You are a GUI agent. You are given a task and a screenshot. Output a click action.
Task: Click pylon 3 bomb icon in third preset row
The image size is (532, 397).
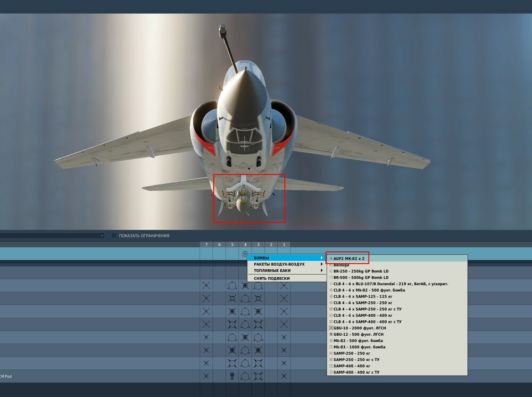coord(258,311)
